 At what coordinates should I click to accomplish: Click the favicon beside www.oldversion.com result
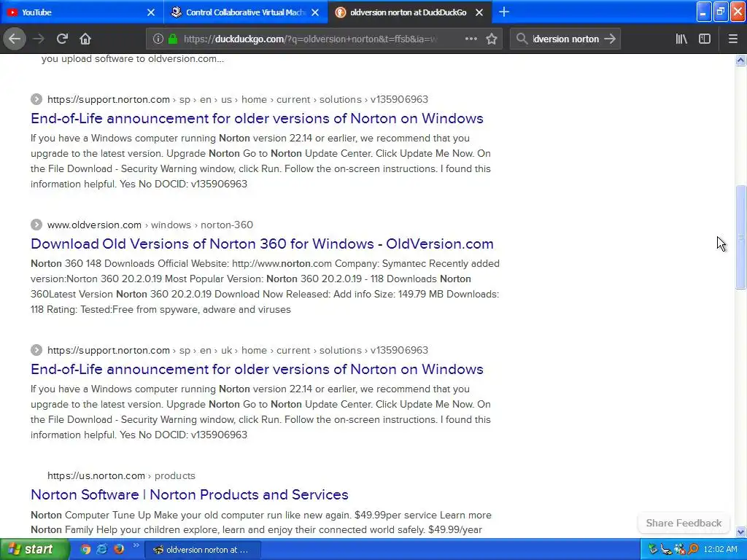pyautogui.click(x=36, y=225)
